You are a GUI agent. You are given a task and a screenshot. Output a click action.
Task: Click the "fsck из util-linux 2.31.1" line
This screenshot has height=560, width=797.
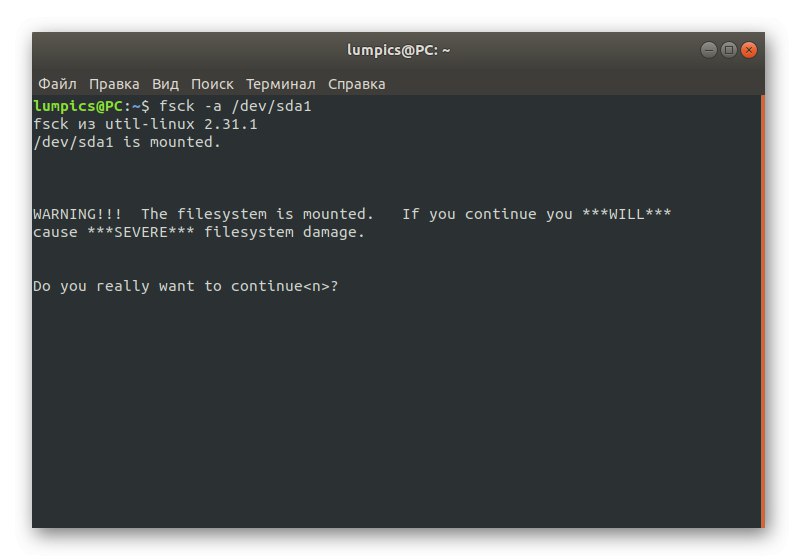click(x=145, y=124)
